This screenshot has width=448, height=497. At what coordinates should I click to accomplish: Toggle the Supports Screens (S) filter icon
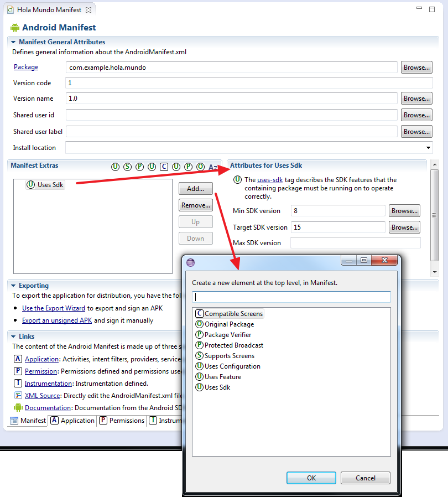pyautogui.click(x=127, y=167)
